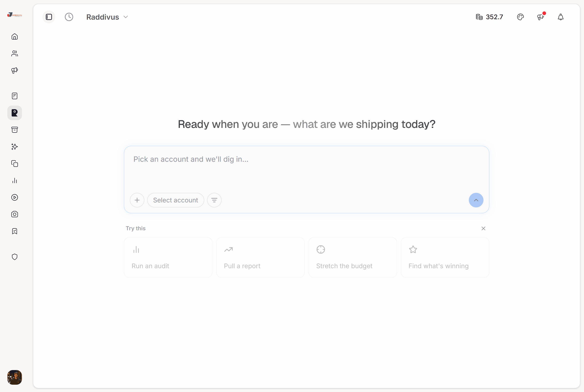Click the camera sidebar icon
Viewport: 584px width, 392px height.
14,214
